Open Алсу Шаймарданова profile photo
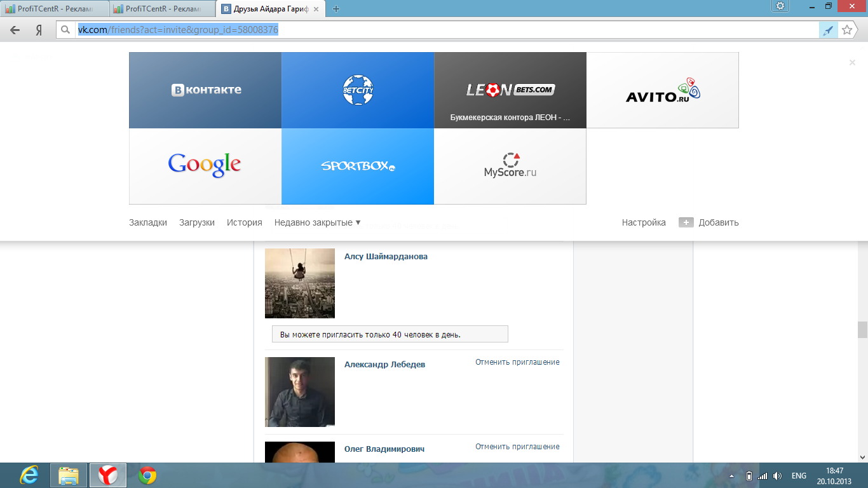The width and height of the screenshot is (868, 488). tap(300, 283)
